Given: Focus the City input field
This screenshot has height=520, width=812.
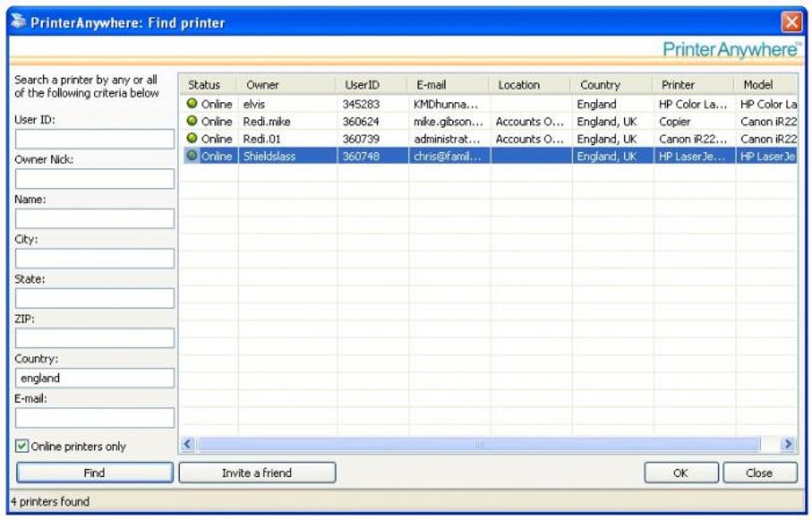Looking at the screenshot, I should click(x=95, y=259).
